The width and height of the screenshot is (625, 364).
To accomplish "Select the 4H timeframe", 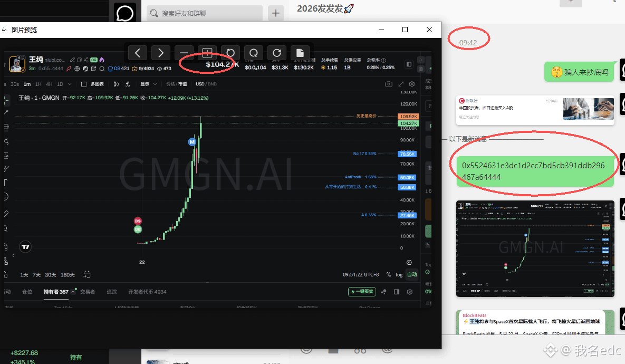I will pos(49,84).
